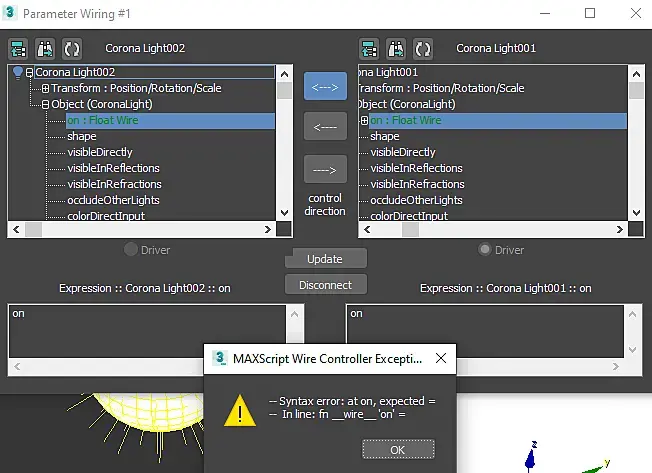Click the right panel Refresh Tree View icon
This screenshot has width=652, height=473.
pos(422,49)
